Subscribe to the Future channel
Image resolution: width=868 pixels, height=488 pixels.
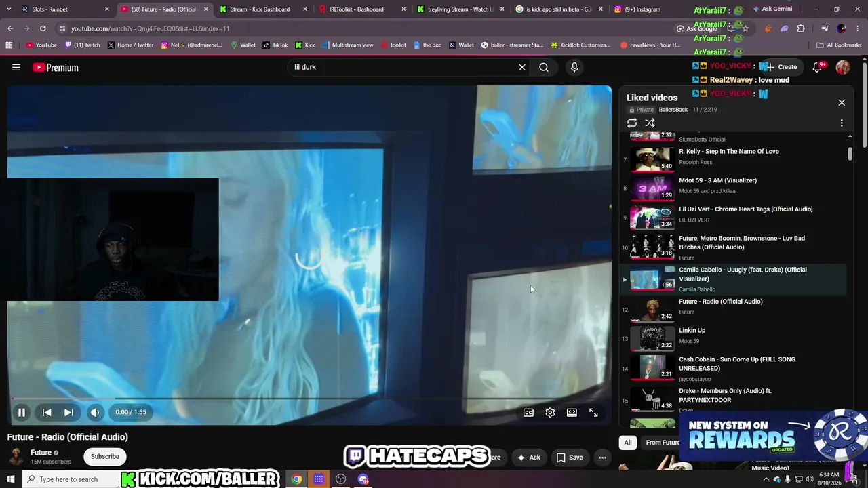(x=105, y=456)
